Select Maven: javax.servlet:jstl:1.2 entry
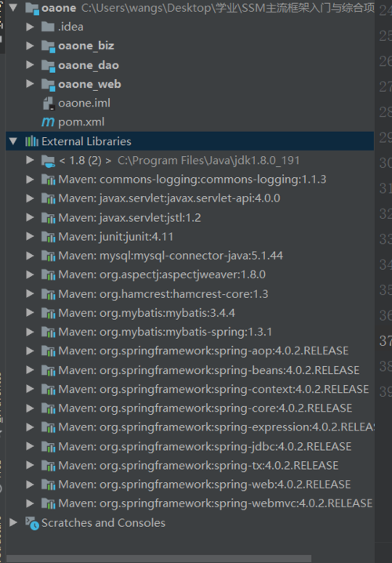The width and height of the screenshot is (392, 563). click(x=129, y=217)
